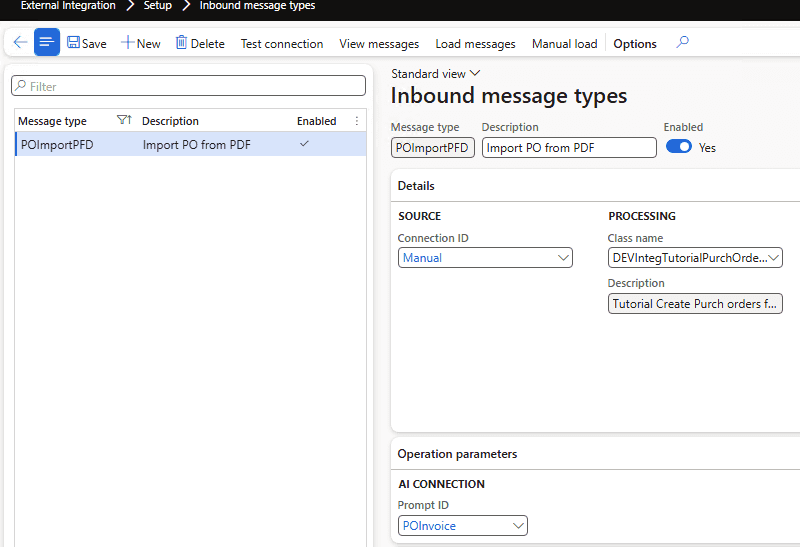Image resolution: width=800 pixels, height=547 pixels.
Task: Toggle the list view pane icon
Action: pyautogui.click(x=47, y=42)
